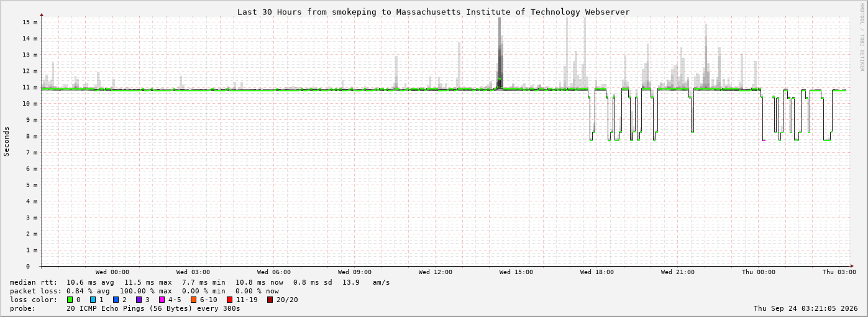Click the red 11-19 loss swatch
868x317 pixels.
(x=230, y=300)
